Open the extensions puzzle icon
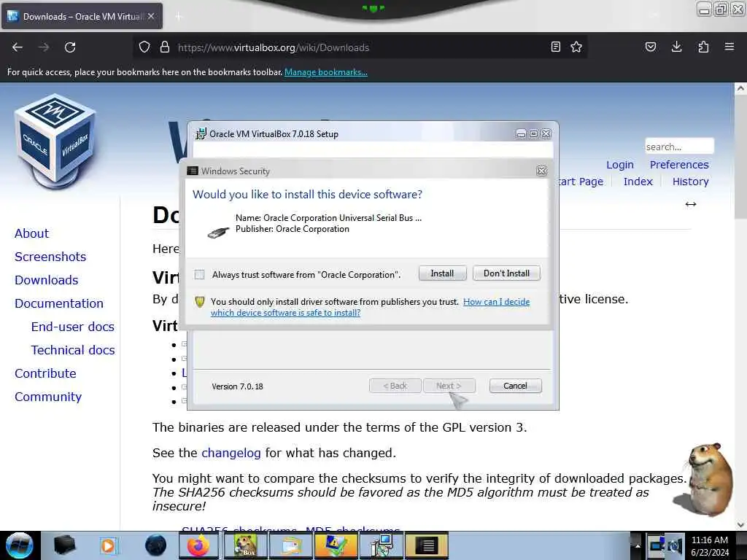The image size is (747, 560). pos(703,47)
